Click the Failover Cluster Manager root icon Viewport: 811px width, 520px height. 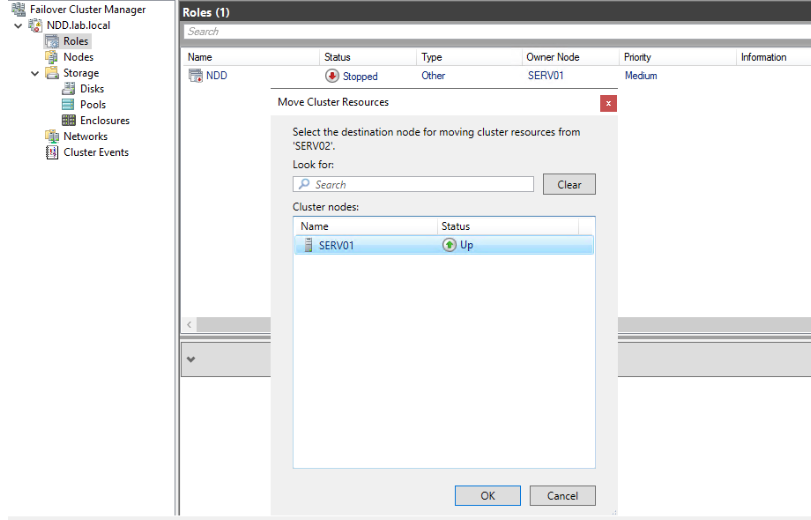[x=19, y=9]
